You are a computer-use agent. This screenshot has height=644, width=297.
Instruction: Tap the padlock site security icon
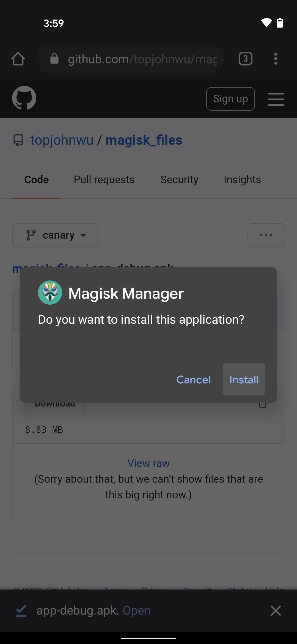tap(54, 59)
